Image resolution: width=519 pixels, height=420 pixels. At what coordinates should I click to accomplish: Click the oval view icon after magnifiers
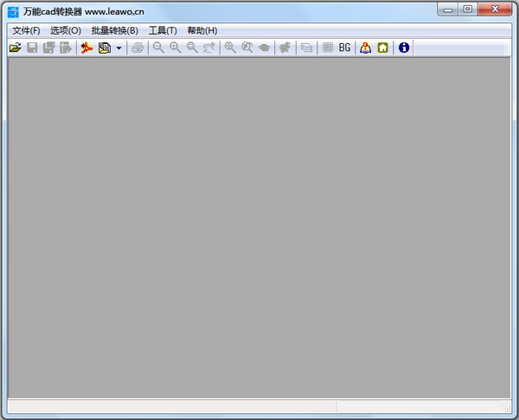[x=264, y=48]
